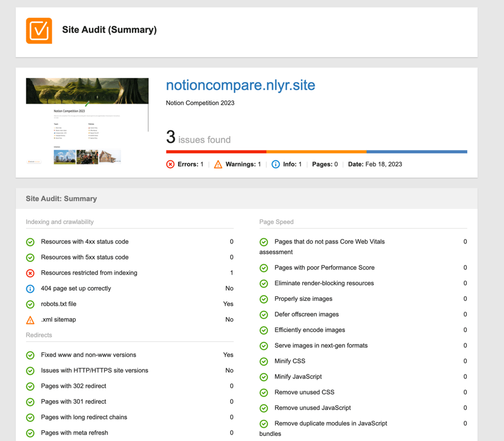504x441 pixels.
Task: Click the 'Page Speed' section heading
Action: point(277,222)
